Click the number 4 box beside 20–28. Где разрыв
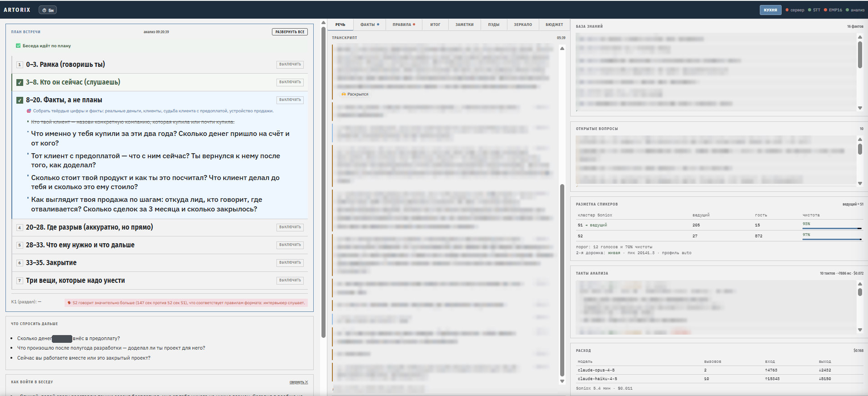 (20, 227)
